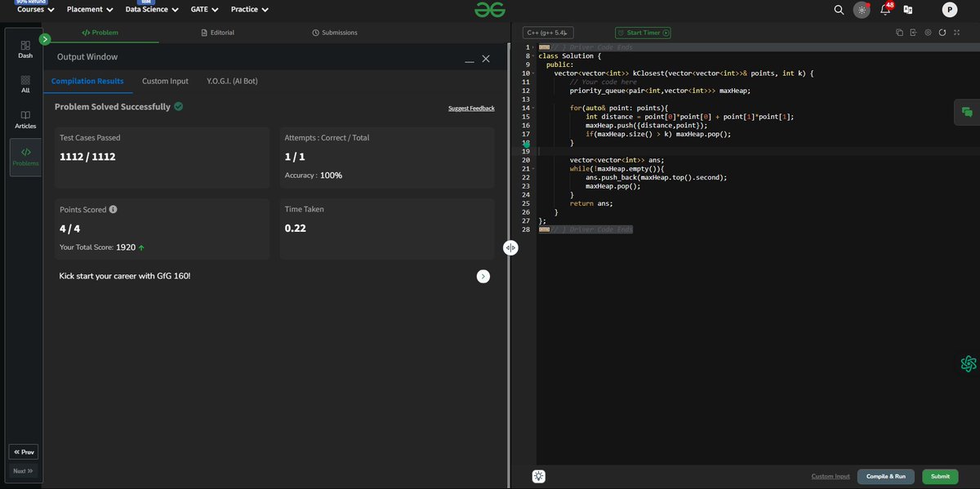Open C++ language selector dropdown
This screenshot has height=489, width=980.
click(549, 33)
